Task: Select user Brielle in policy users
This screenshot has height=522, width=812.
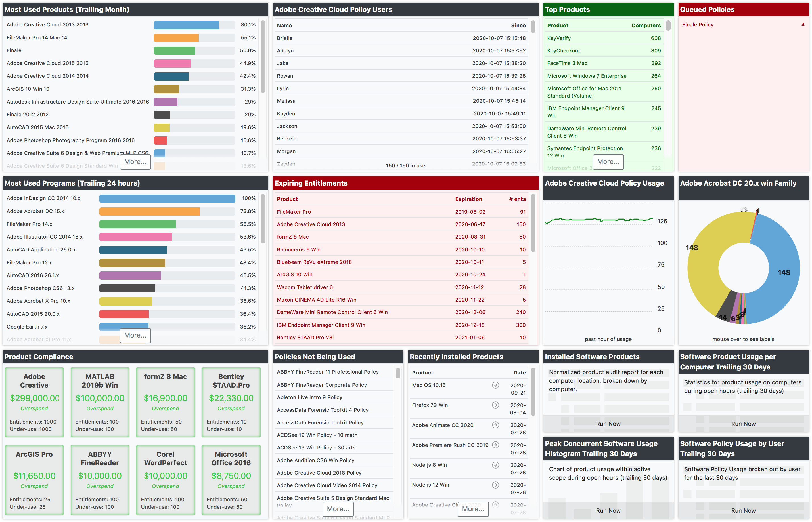Action: 401,38
